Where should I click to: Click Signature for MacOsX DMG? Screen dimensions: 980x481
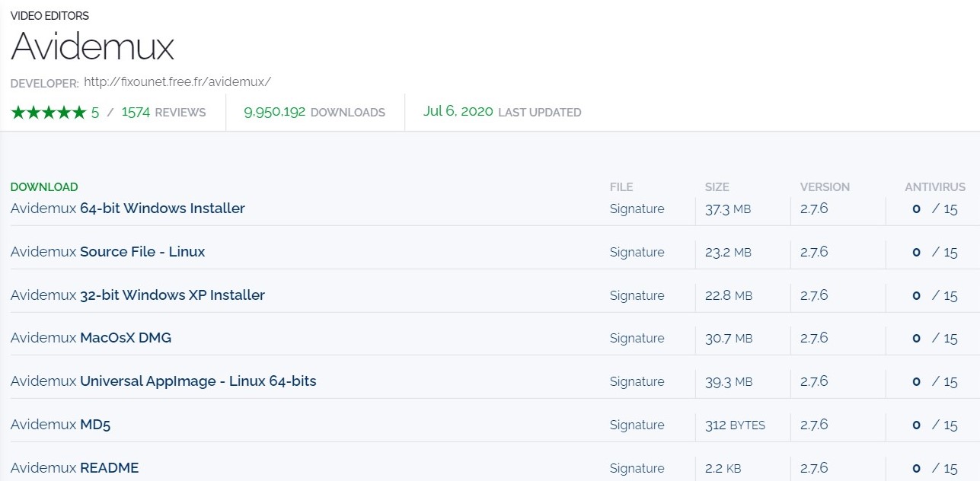click(637, 339)
